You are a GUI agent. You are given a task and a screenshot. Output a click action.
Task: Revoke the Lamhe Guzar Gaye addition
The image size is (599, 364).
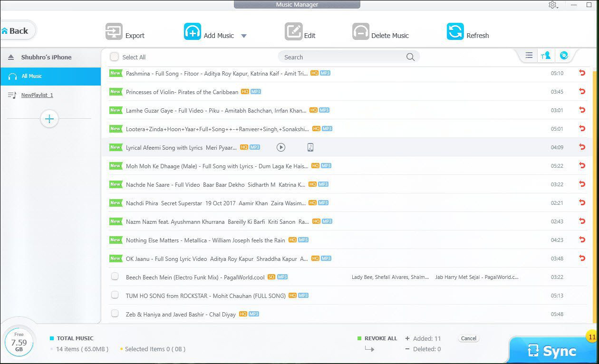coord(582,110)
